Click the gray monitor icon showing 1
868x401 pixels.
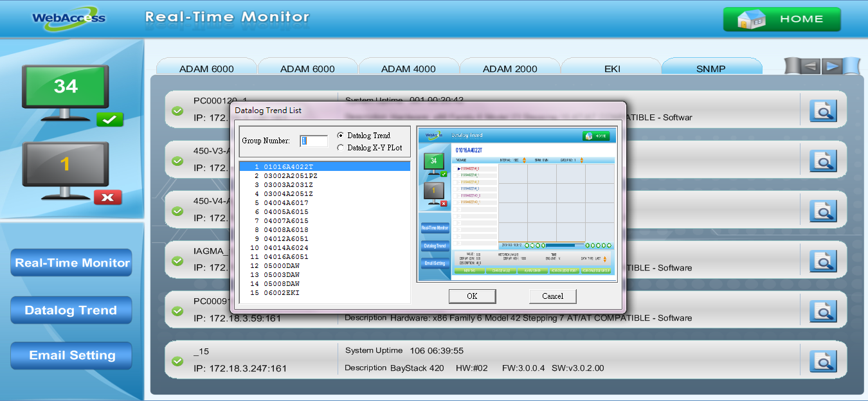[x=66, y=170]
